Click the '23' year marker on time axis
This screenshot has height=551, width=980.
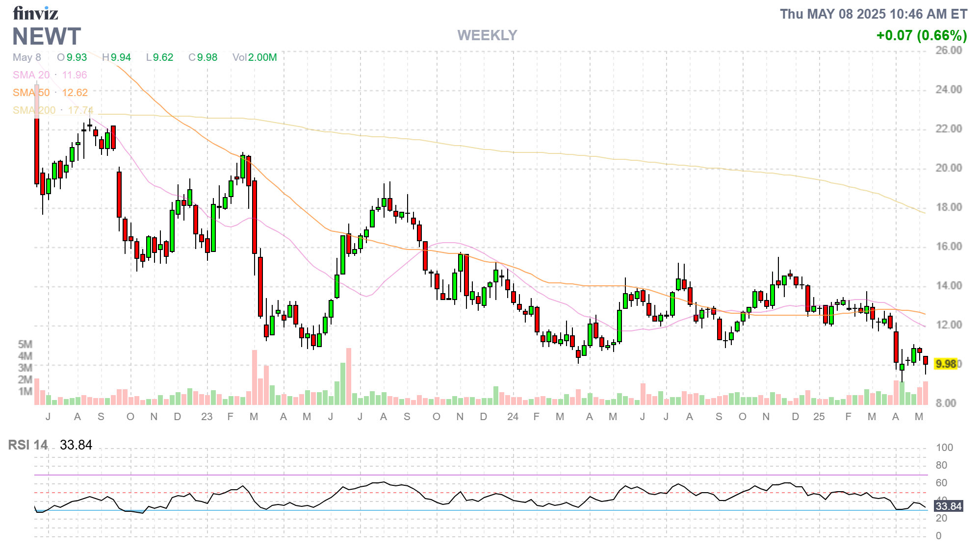pos(206,417)
